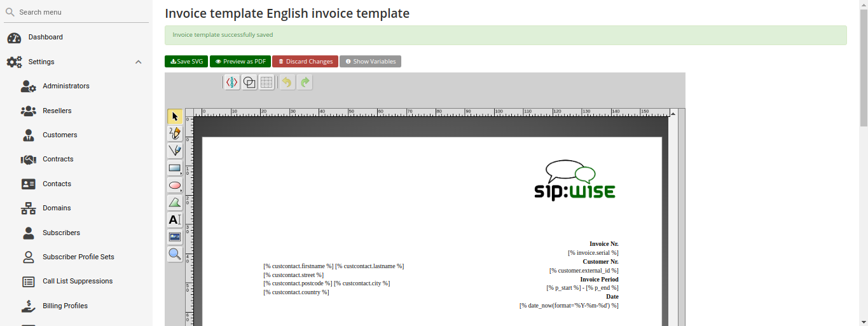
Task: Select the Ellipse shape tool
Action: coord(175,186)
